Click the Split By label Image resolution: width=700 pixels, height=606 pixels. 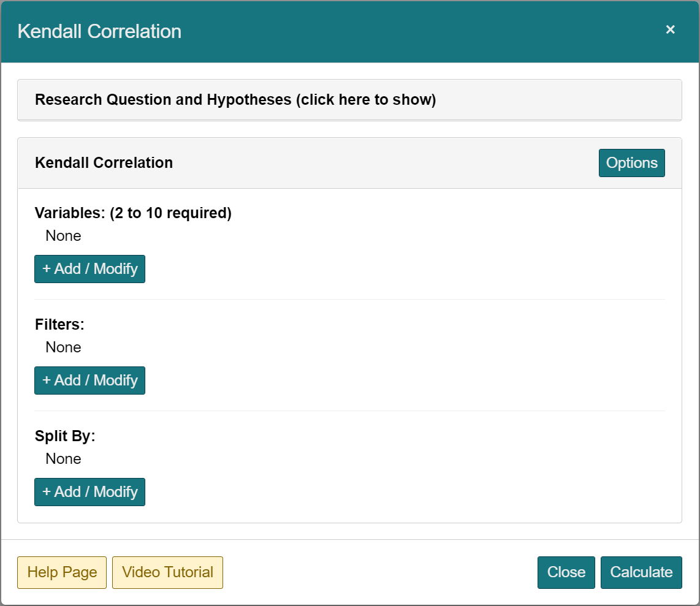click(65, 436)
